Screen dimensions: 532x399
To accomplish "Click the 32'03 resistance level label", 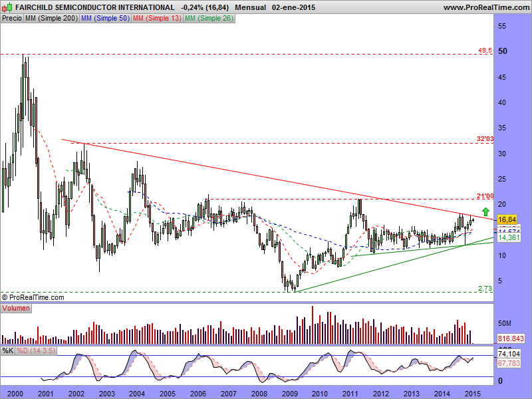I will [485, 139].
